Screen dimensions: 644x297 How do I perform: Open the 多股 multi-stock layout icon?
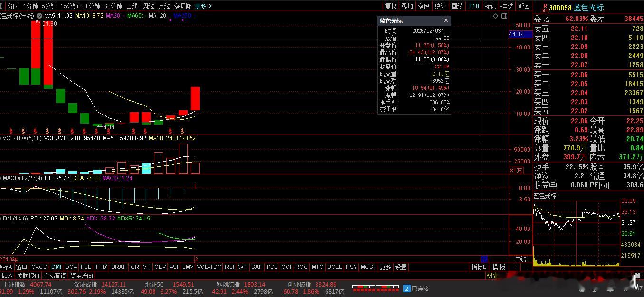pyautogui.click(x=423, y=6)
